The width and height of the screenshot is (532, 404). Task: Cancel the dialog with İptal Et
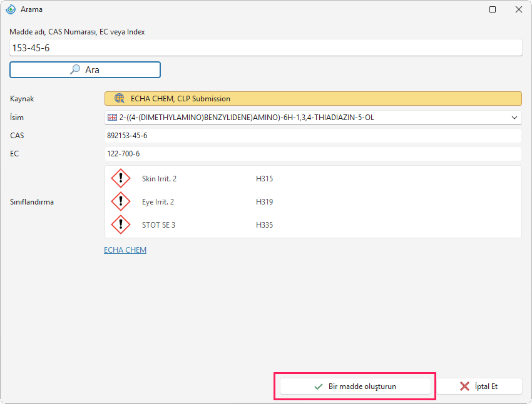(479, 386)
